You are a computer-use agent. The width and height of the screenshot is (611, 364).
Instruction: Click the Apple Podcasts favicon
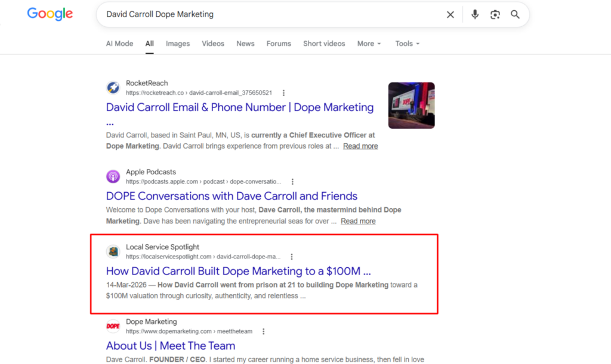[113, 176]
